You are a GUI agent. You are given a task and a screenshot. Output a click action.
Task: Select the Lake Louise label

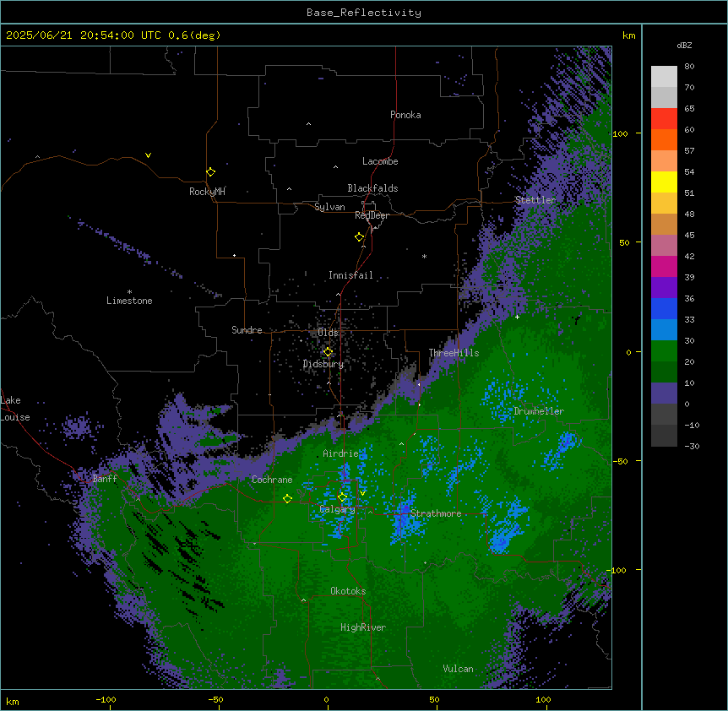[x=14, y=409]
